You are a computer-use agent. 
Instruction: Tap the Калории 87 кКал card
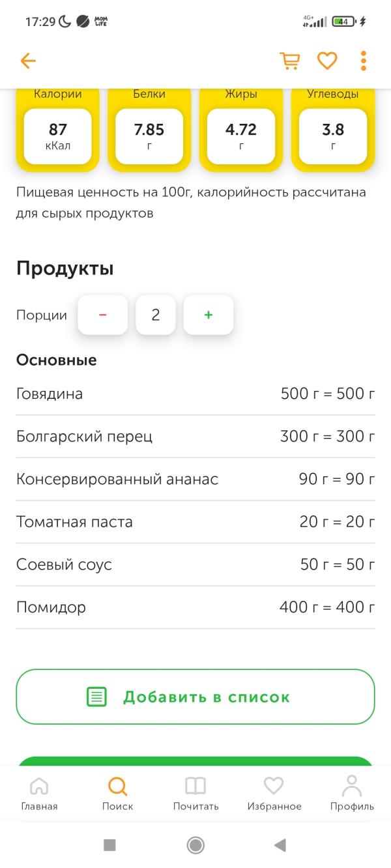tap(57, 128)
